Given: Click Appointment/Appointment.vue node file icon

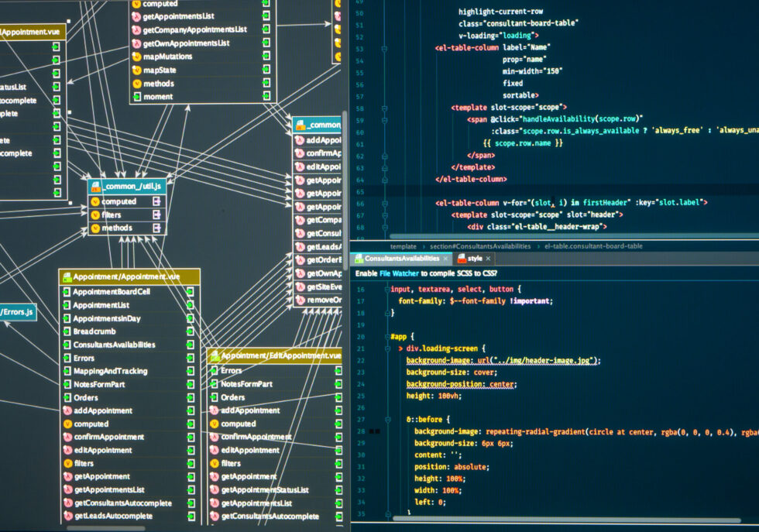Looking at the screenshot, I should point(67,277).
